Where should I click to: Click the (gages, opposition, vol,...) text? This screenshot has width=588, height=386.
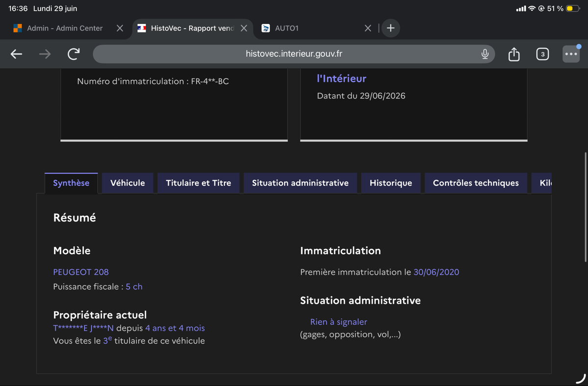tap(350, 335)
